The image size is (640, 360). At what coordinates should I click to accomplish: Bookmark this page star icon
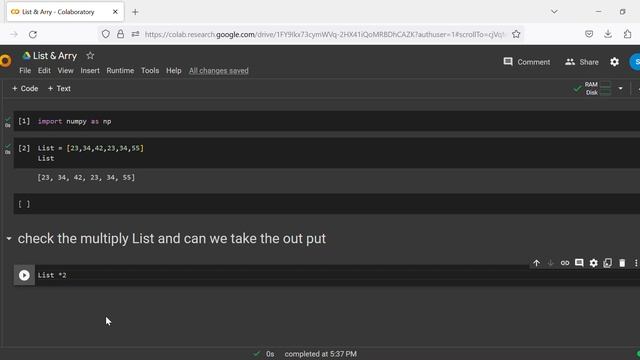(516, 34)
